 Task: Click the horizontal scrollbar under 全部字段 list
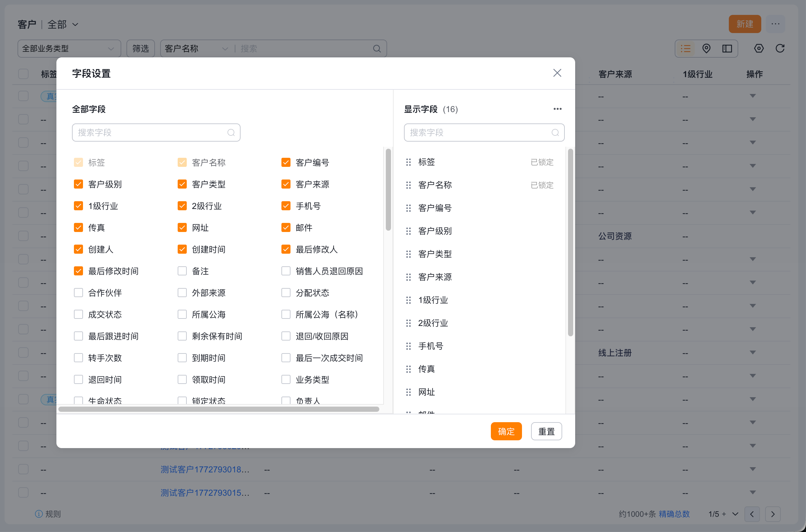click(x=219, y=409)
